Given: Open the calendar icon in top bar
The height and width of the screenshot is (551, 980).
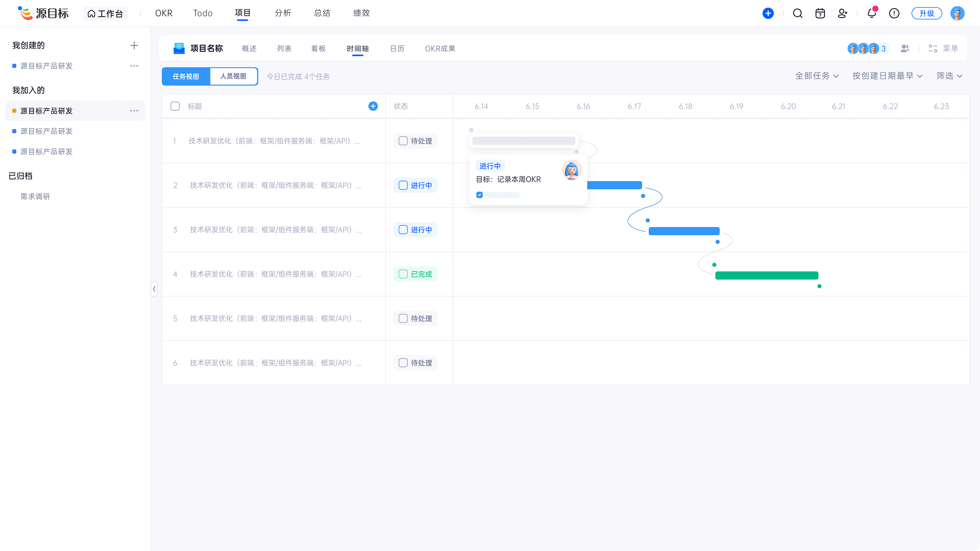Looking at the screenshot, I should click(820, 13).
